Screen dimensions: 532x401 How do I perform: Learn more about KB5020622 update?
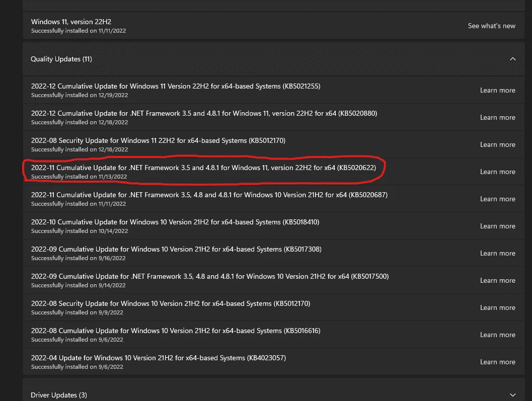pos(497,172)
